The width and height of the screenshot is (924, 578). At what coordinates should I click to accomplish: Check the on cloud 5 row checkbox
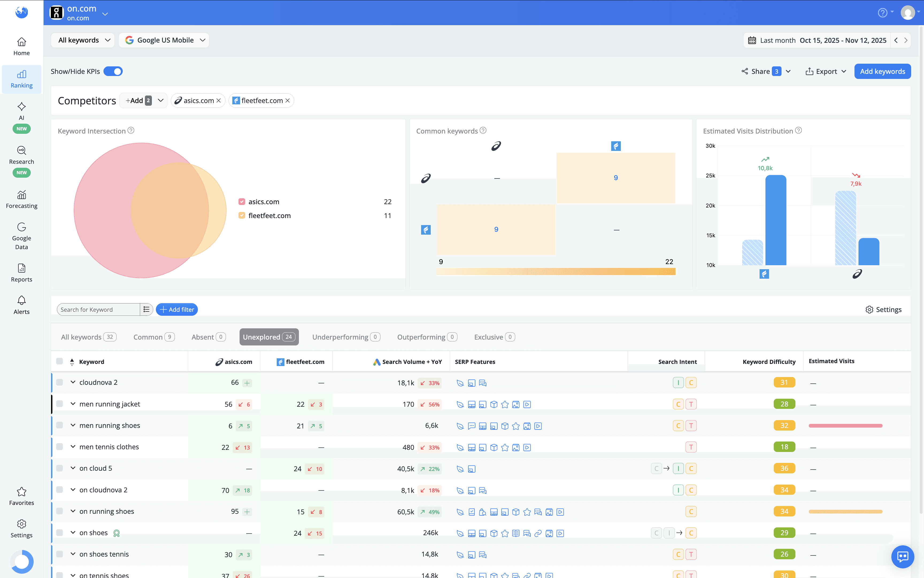coord(60,468)
